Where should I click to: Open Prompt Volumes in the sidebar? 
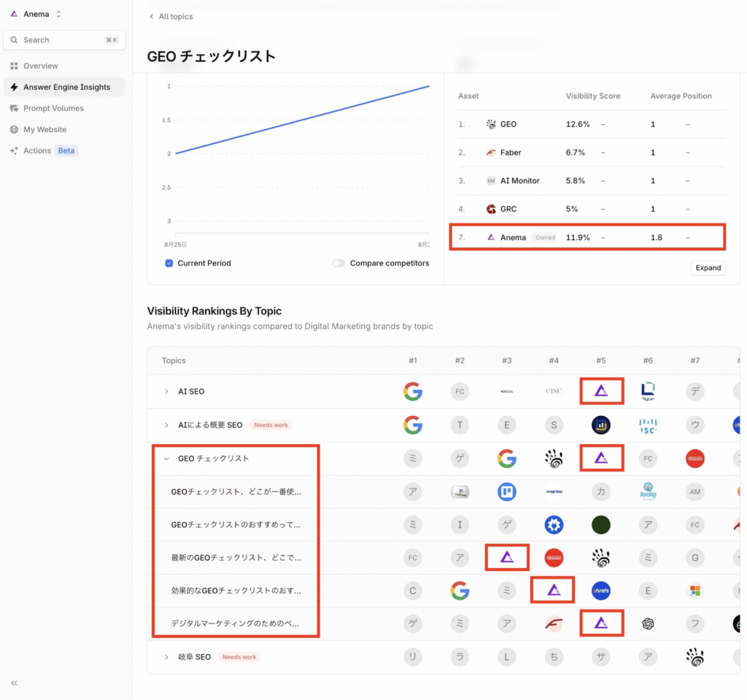53,108
